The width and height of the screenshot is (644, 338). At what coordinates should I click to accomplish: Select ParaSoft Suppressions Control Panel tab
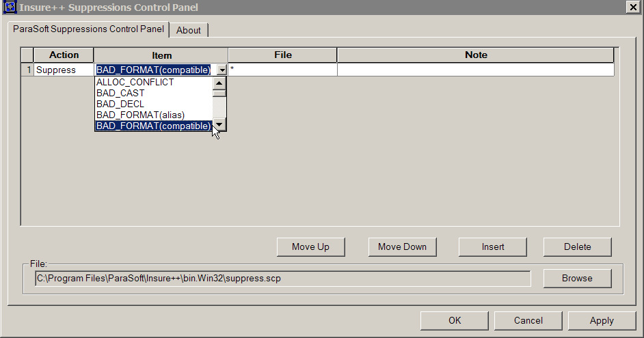88,29
